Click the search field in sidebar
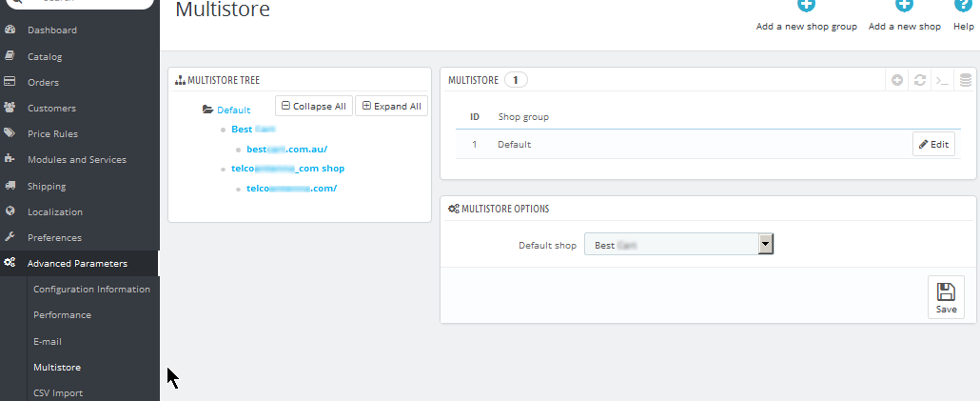 click(x=79, y=3)
